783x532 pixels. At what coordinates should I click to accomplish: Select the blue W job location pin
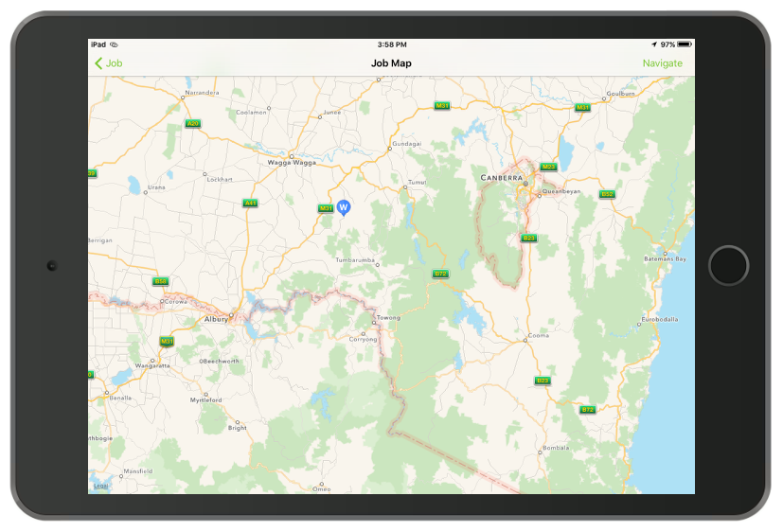click(x=343, y=207)
